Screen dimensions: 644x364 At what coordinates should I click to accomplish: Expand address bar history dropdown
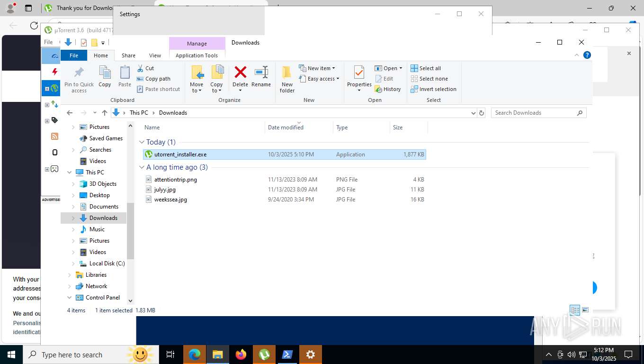pyautogui.click(x=473, y=113)
